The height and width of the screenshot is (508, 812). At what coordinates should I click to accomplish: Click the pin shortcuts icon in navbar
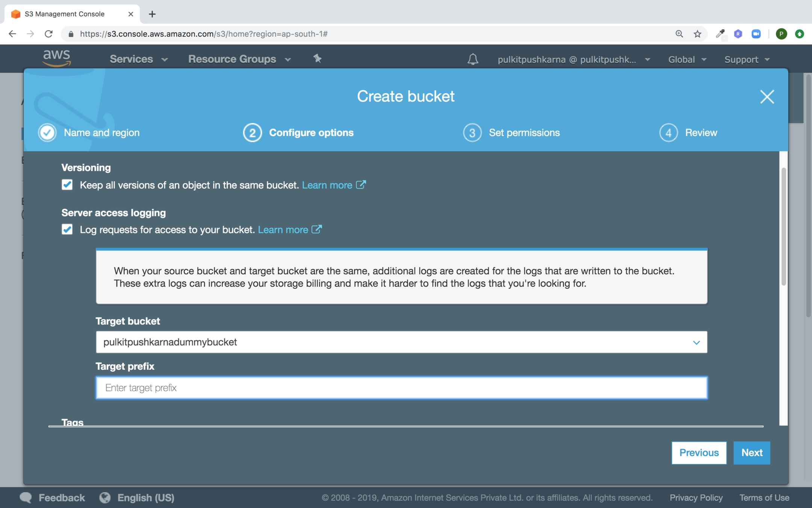pos(317,58)
